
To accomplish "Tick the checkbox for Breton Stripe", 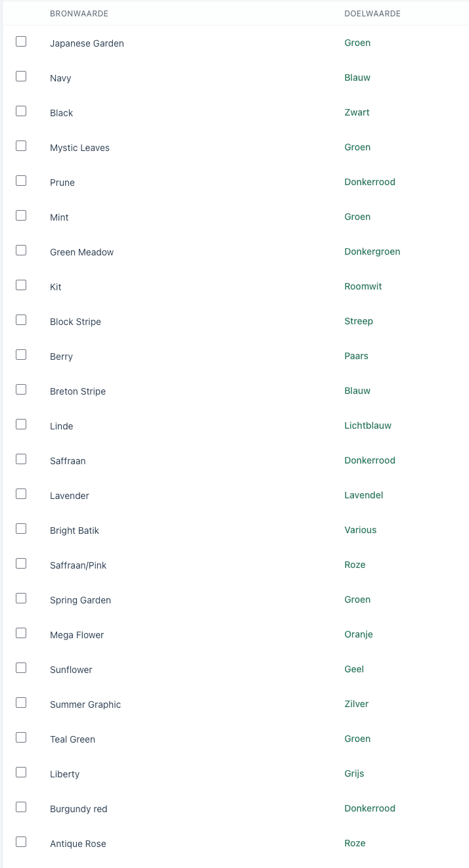I will click(x=21, y=389).
